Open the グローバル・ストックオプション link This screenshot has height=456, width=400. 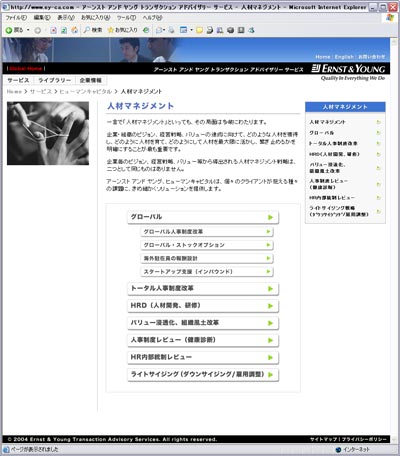point(207,245)
